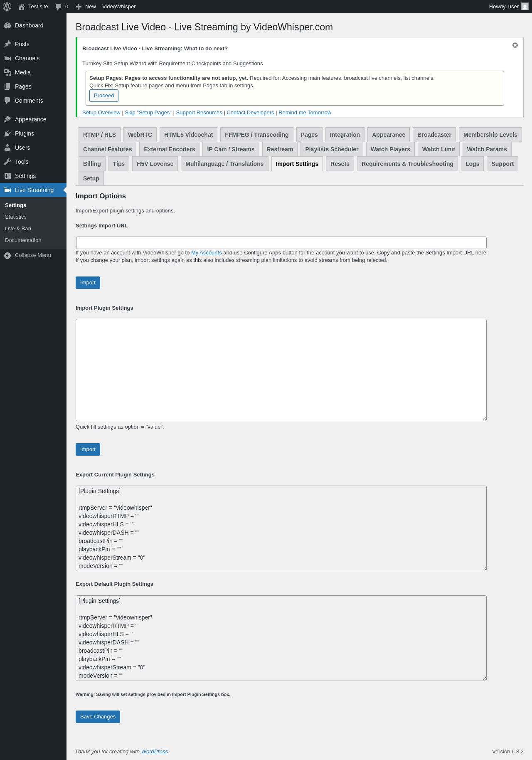Screen dimensions: 532x760
Task: Select the FFMPEG / Transcoding tab
Action: (x=256, y=135)
